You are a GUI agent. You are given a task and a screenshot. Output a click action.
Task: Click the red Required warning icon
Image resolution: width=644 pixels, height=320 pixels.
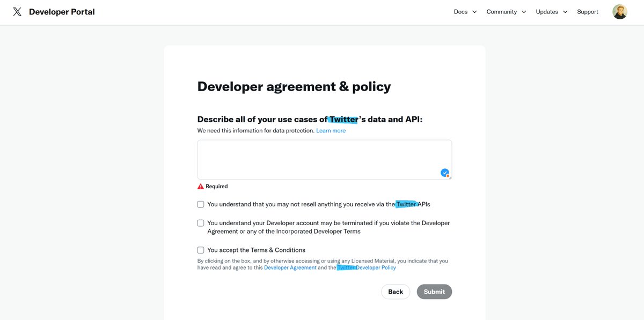pos(201,187)
